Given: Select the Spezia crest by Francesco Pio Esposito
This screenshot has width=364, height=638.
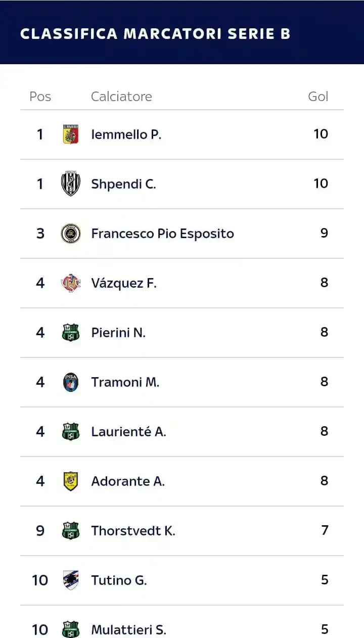Looking at the screenshot, I should click(x=71, y=234).
